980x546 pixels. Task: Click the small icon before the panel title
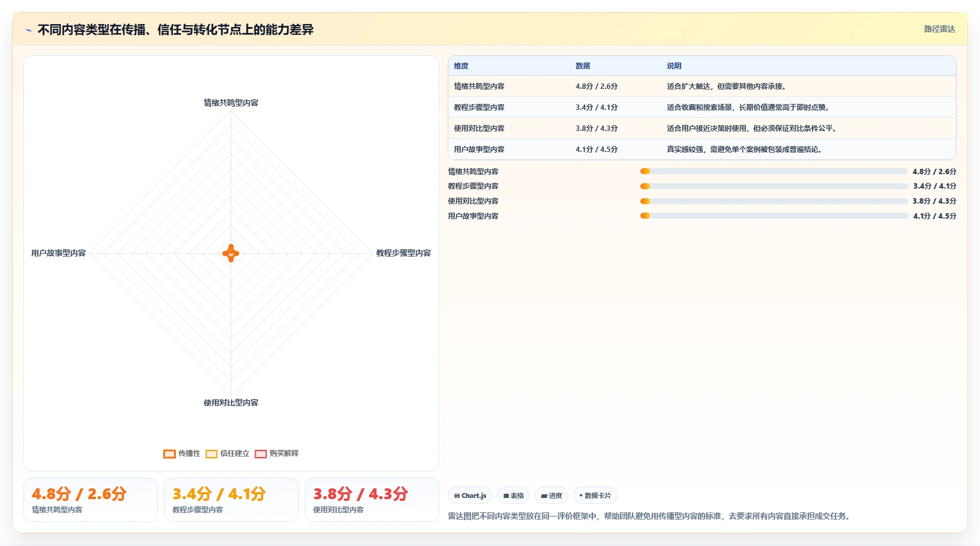click(28, 30)
